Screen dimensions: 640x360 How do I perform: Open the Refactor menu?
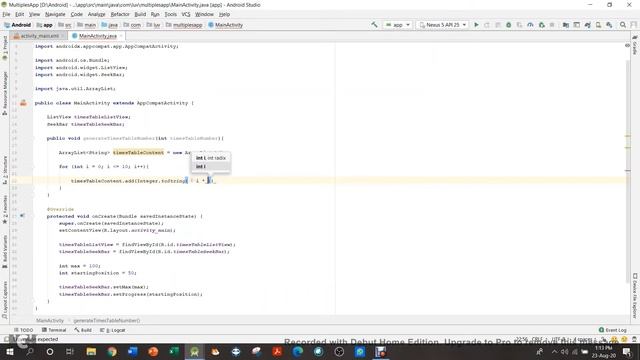point(120,14)
